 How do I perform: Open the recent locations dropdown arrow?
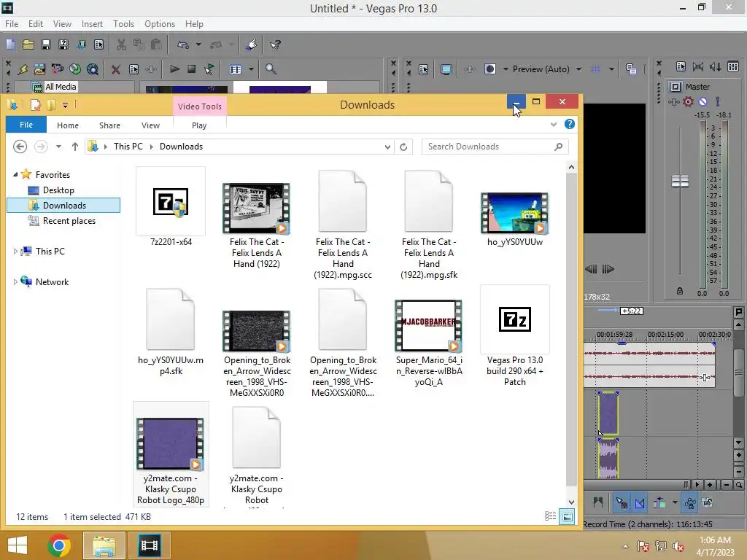point(58,147)
